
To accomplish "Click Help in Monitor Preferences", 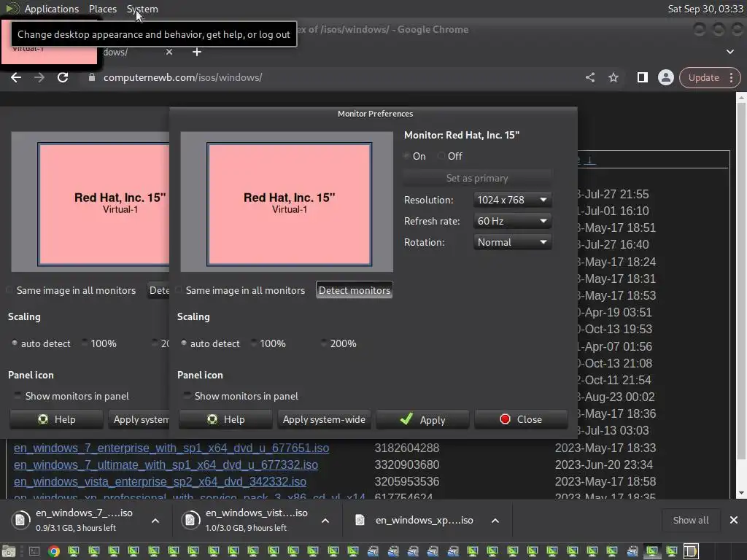I will tap(226, 419).
